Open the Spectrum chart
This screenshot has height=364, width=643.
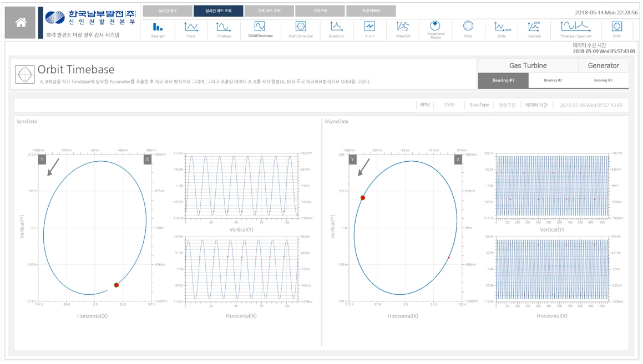click(336, 29)
